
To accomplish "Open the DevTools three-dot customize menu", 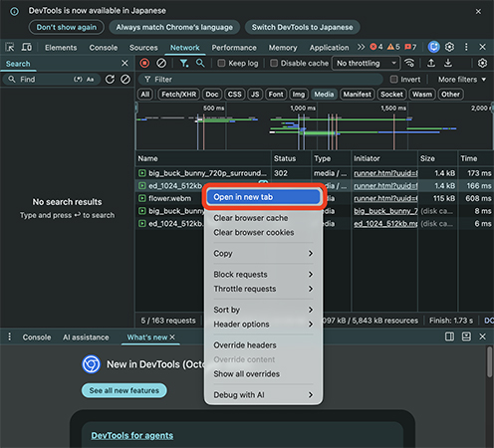I will [x=466, y=47].
